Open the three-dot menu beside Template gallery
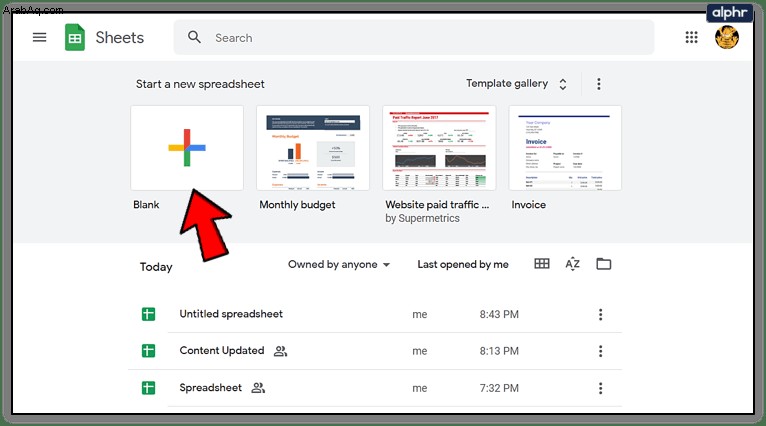 click(x=598, y=84)
